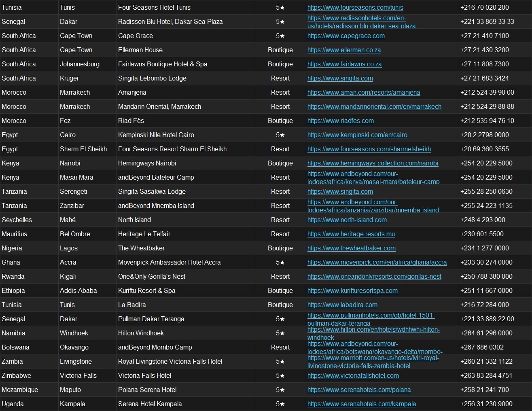The width and height of the screenshot is (532, 411).
Task: Open the victoriafallshotel.com link
Action: point(353,375)
